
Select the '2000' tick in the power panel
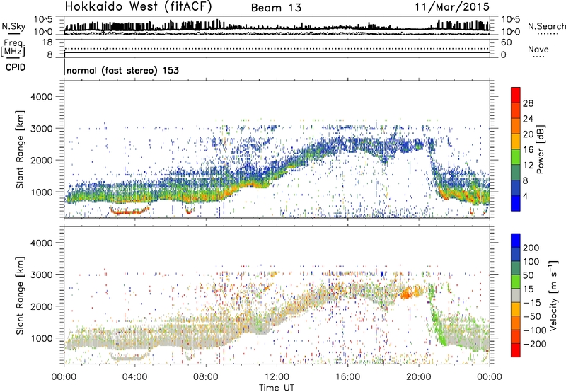42,160
